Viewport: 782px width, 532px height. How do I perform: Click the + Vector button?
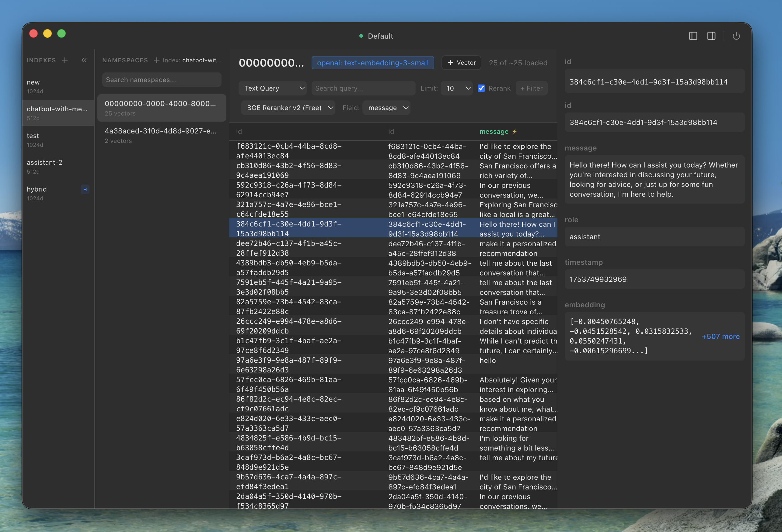tap(461, 63)
